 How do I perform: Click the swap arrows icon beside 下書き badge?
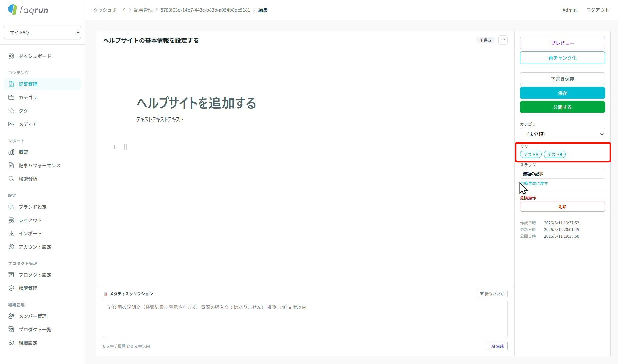pos(503,40)
